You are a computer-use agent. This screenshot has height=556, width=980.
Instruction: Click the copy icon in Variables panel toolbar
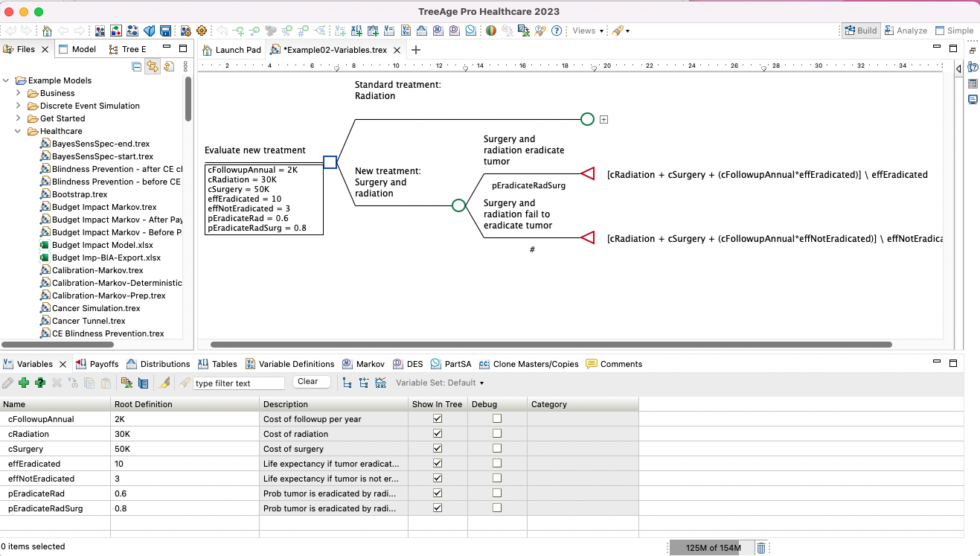point(89,382)
